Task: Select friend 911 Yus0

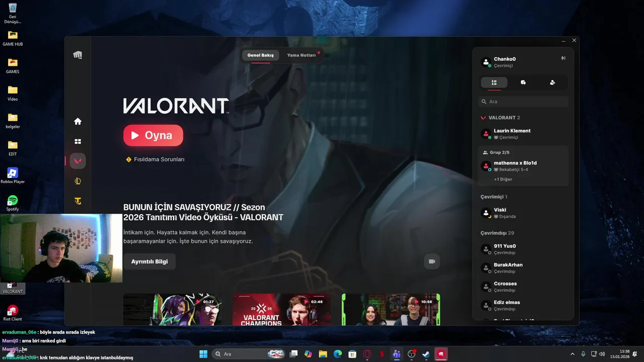Action: click(523, 249)
